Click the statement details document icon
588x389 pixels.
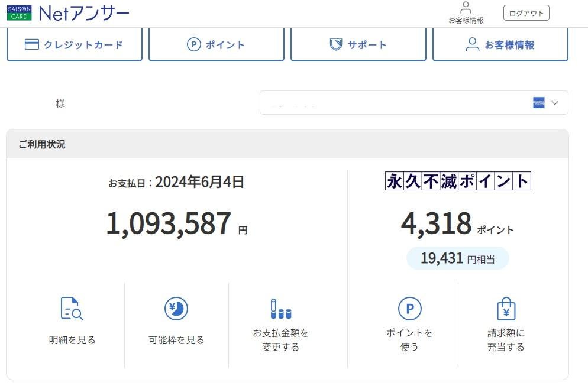click(72, 309)
